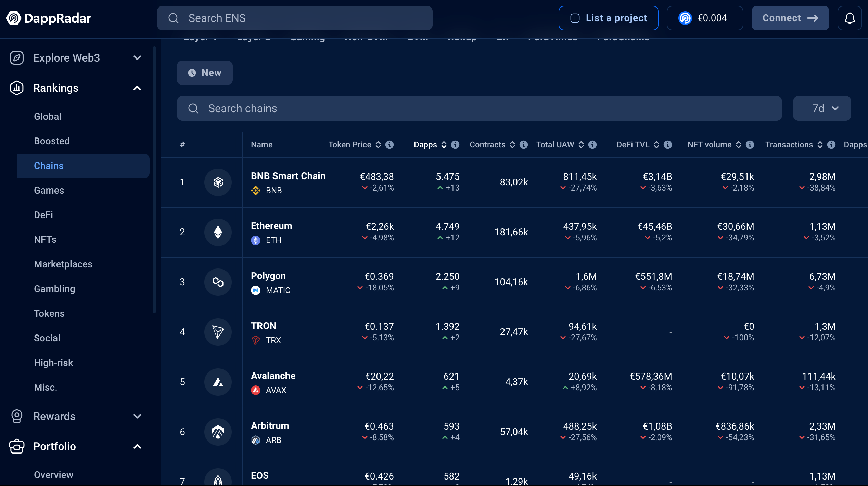Open TRON chain logo icon
Viewport: 868px width, 486px height.
tap(218, 332)
